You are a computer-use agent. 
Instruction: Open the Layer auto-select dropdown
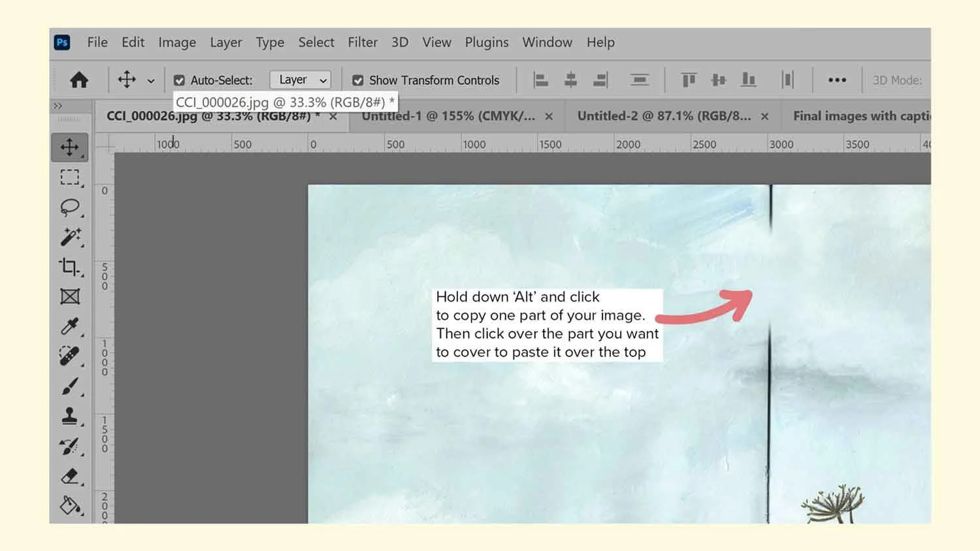click(x=300, y=79)
